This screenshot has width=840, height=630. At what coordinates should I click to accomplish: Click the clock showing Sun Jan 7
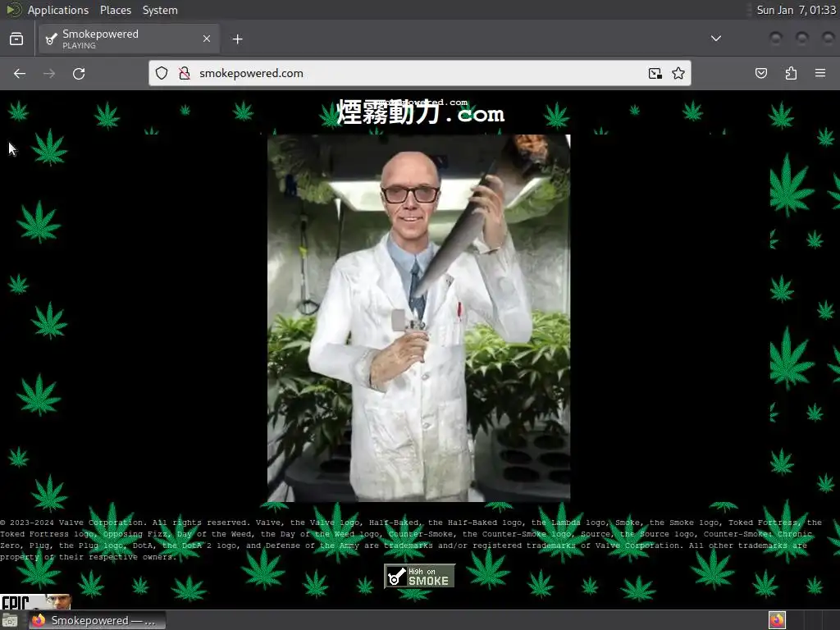(796, 10)
